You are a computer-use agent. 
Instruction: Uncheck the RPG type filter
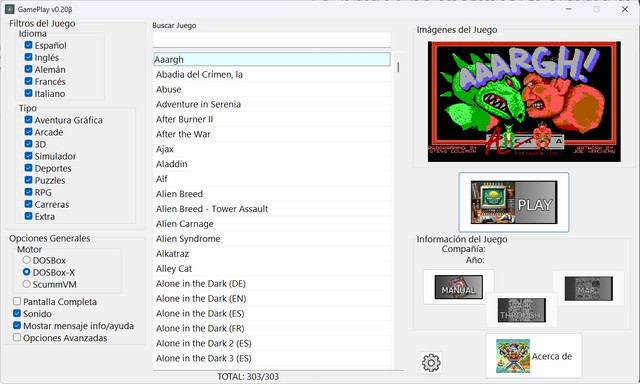[x=28, y=192]
